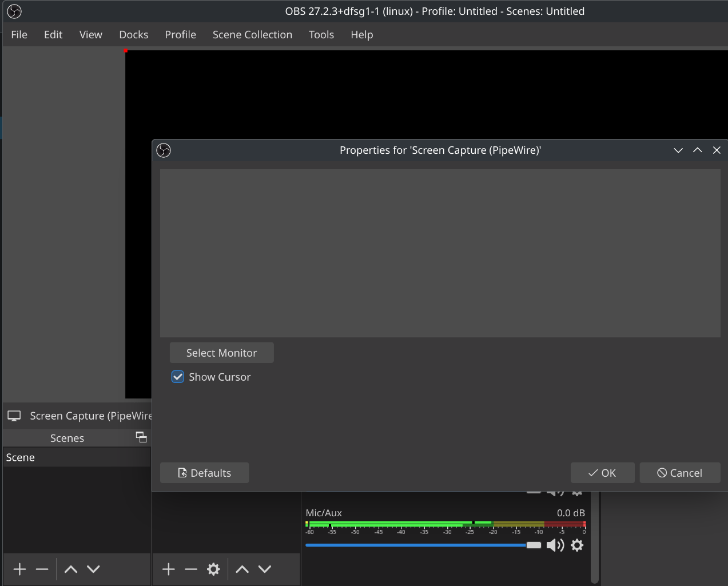This screenshot has width=728, height=586.
Task: Minimize the Properties dialog
Action: 678,150
